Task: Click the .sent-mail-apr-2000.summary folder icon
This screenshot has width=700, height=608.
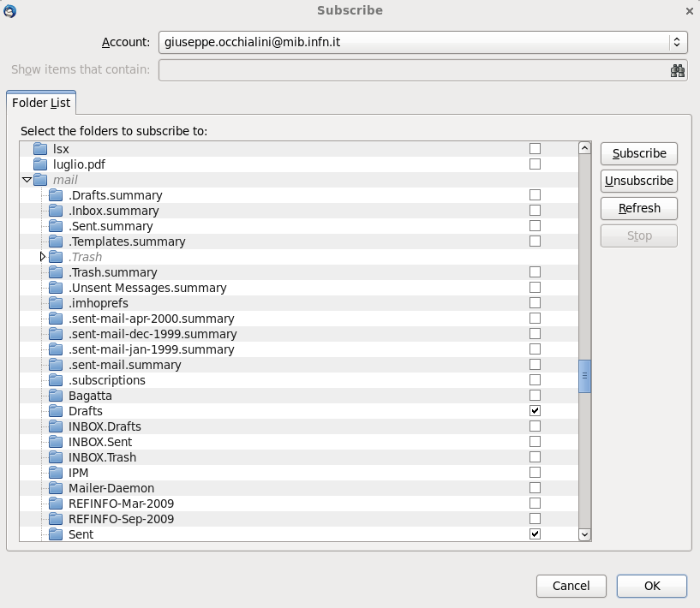Action: point(56,319)
